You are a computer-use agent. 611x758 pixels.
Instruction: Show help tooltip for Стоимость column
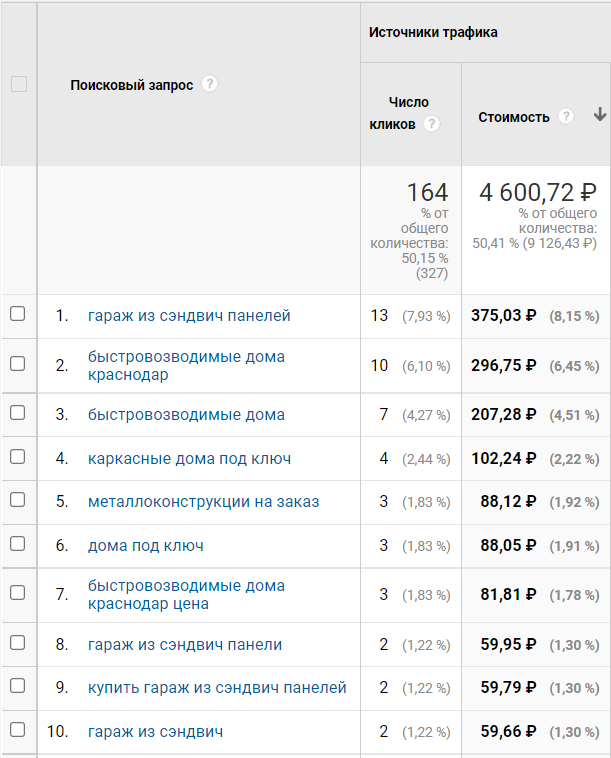click(x=566, y=117)
